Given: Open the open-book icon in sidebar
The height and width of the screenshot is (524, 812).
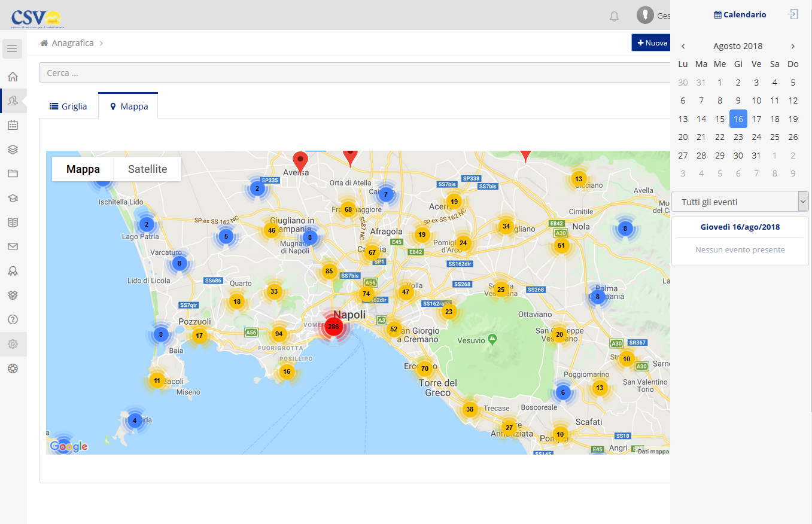Looking at the screenshot, I should click(13, 222).
